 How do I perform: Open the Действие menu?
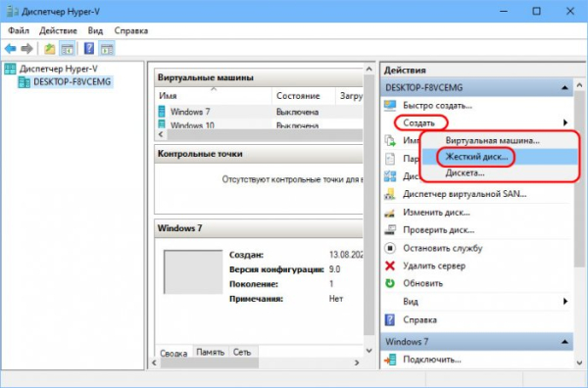[58, 30]
